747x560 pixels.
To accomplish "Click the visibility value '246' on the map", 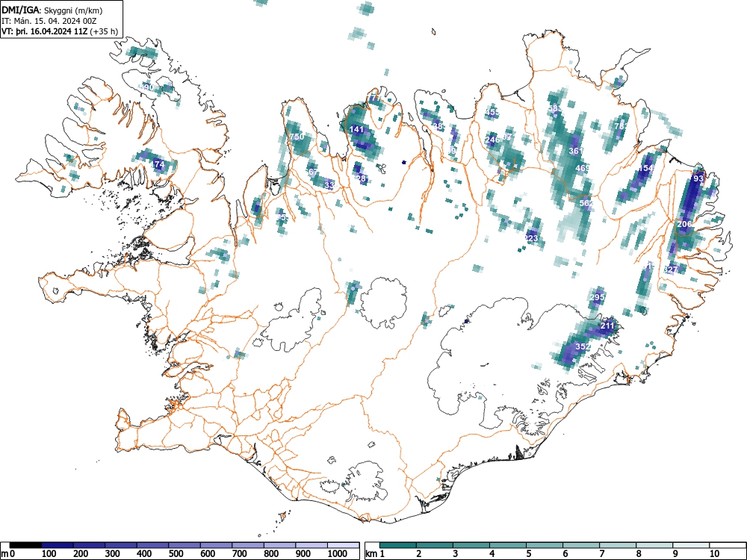I will (x=492, y=140).
